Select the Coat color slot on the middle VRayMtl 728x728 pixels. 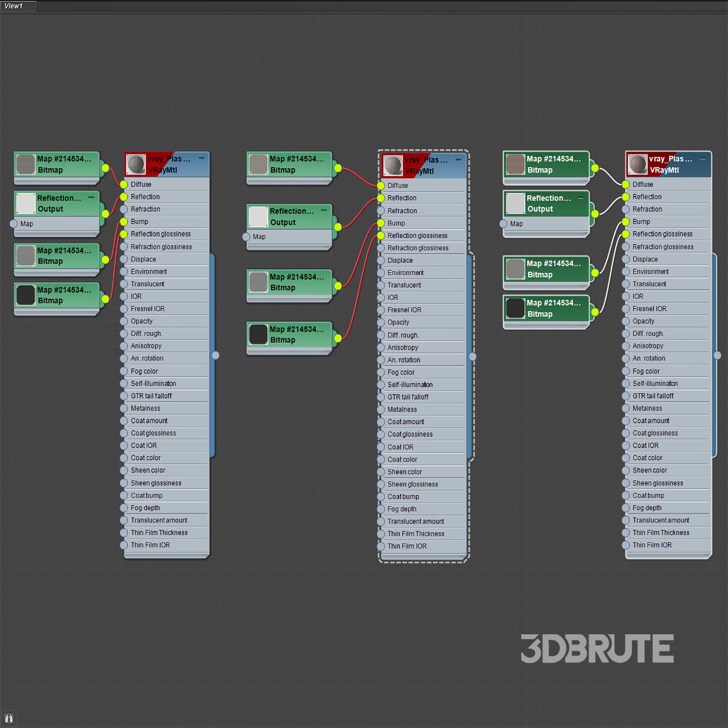coord(402,460)
